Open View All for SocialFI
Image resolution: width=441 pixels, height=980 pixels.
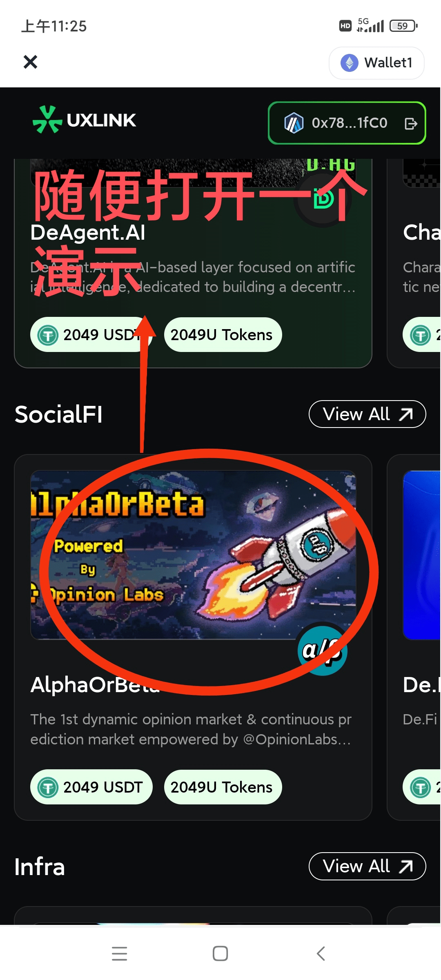pos(367,414)
